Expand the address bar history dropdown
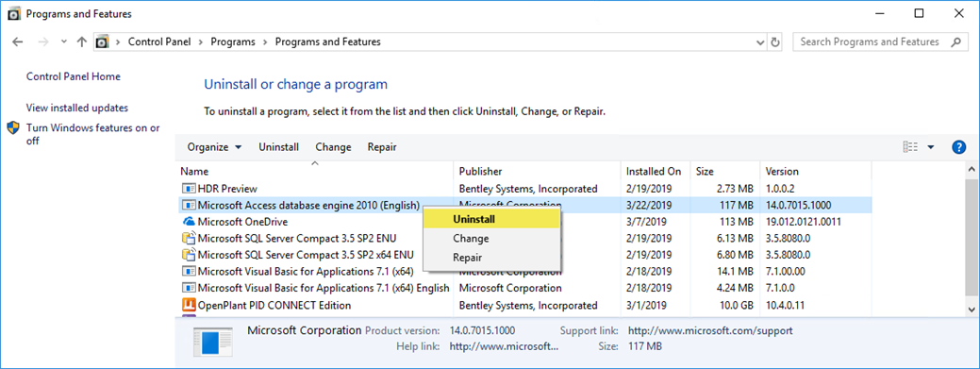The height and width of the screenshot is (369, 980). [x=760, y=42]
